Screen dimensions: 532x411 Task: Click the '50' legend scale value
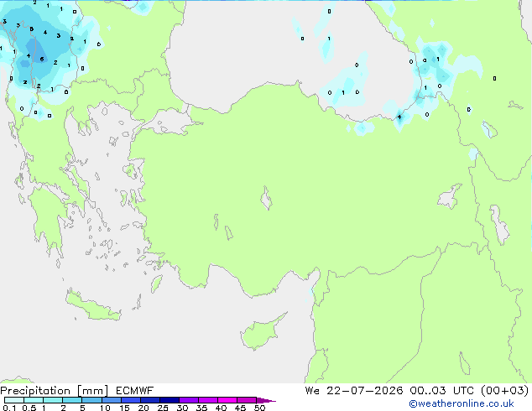click(260, 408)
